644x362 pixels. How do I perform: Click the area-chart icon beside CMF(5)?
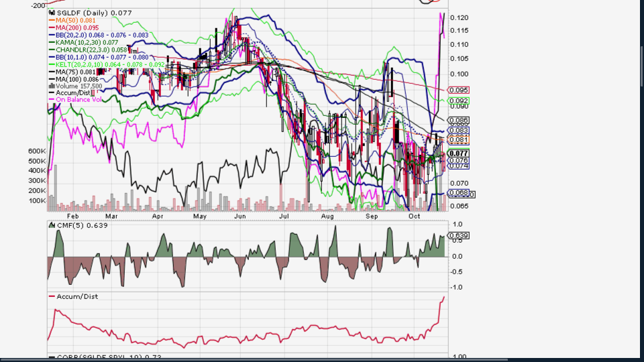52,225
